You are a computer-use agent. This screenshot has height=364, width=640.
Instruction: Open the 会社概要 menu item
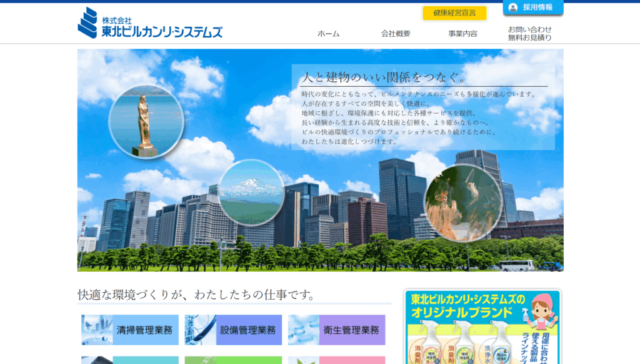(x=396, y=34)
